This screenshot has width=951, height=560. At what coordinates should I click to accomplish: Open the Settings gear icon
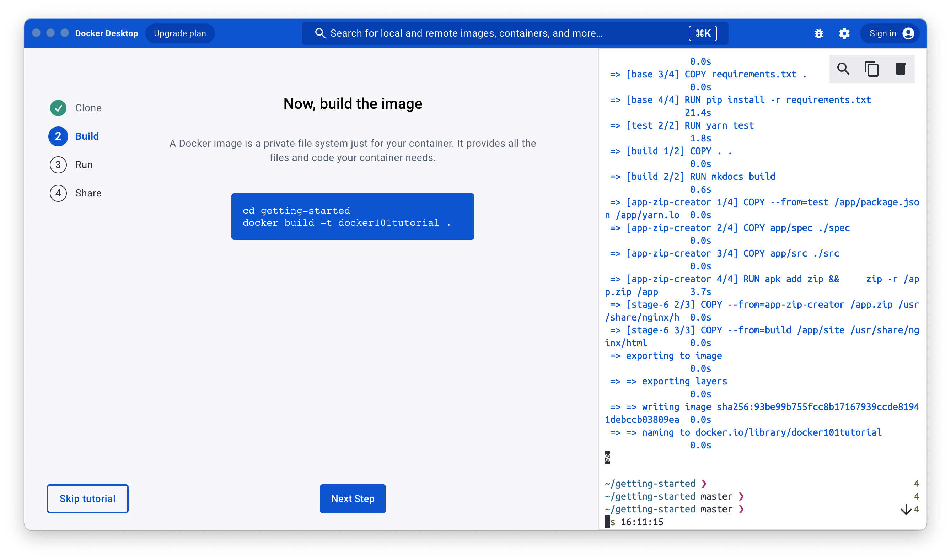[844, 34]
